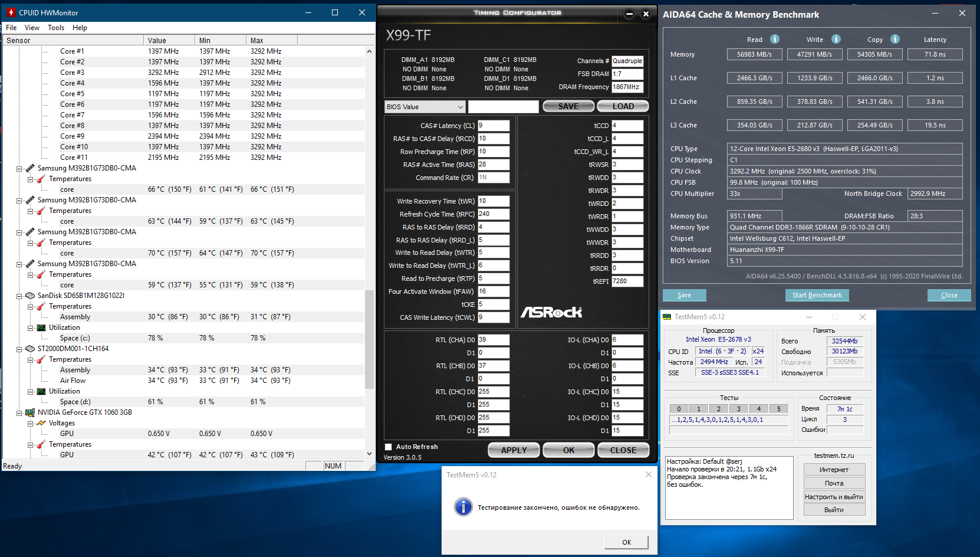Image resolution: width=980 pixels, height=557 pixels.
Task: Click the Temperatures thermometer icon under ST2000DM001
Action: click(41, 359)
